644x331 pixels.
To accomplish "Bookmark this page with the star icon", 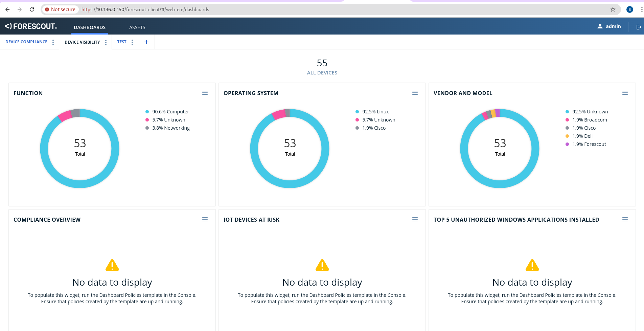I will click(x=613, y=9).
